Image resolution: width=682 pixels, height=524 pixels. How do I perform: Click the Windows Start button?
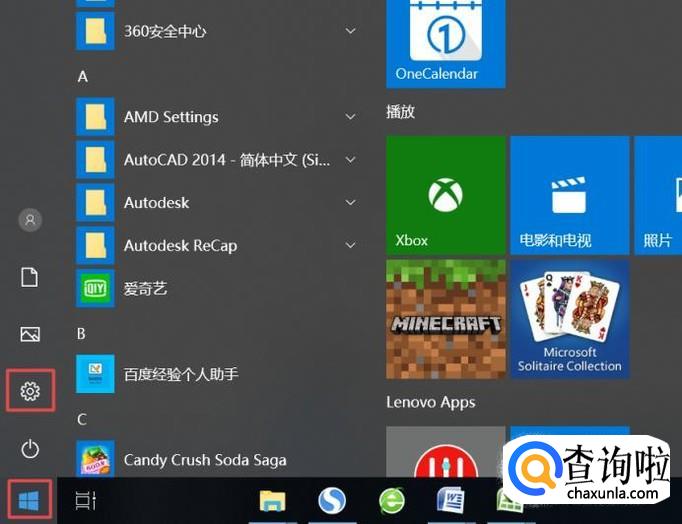click(29, 501)
